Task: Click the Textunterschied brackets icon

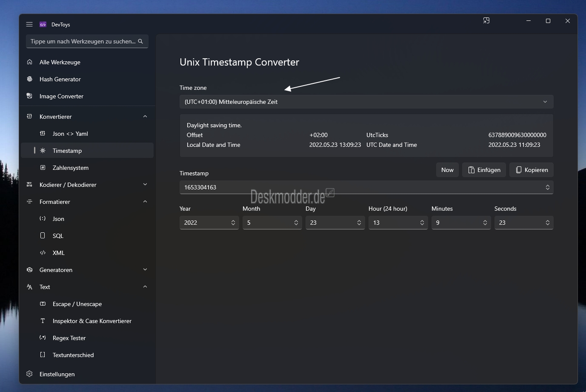Action: tap(43, 355)
